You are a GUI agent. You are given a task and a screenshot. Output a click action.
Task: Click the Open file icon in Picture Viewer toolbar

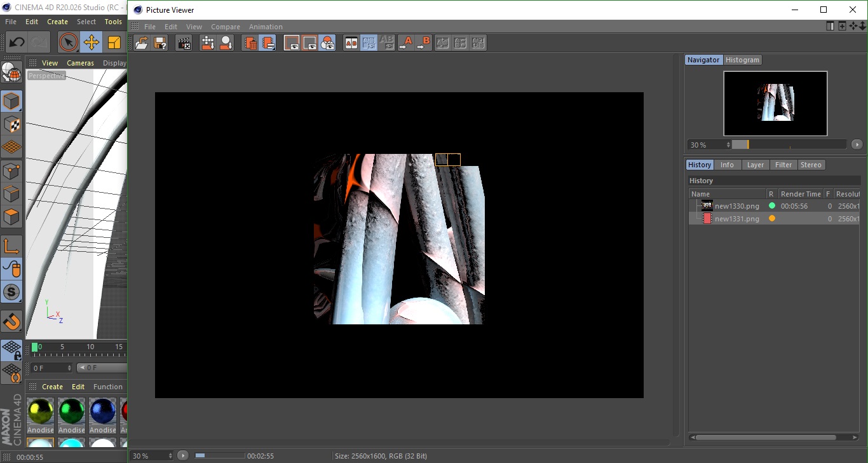(x=142, y=43)
